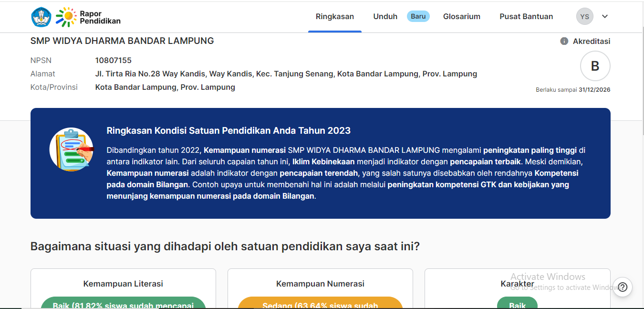Click the Kemdikbud Tut Wuri Handayani logo
Screen dimensions: 644x309
[42, 17]
